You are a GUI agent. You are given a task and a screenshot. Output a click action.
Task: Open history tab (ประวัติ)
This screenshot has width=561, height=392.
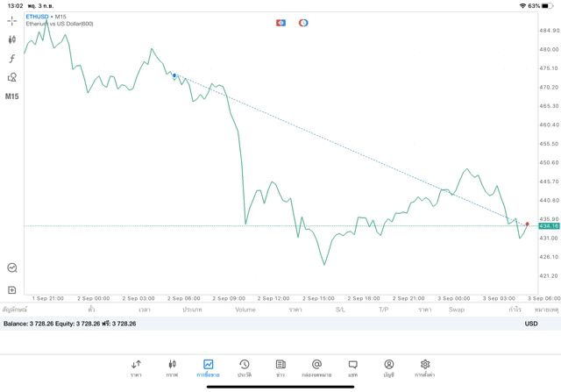coord(244,367)
